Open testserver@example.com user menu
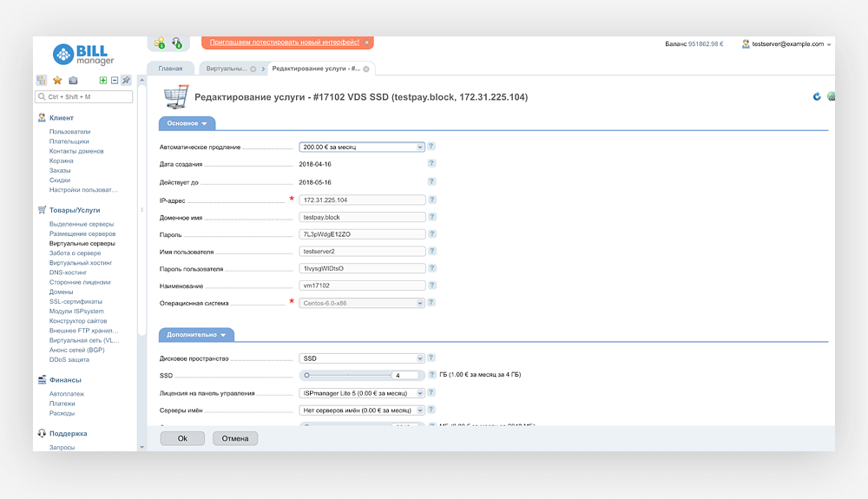This screenshot has width=868, height=499. 786,44
